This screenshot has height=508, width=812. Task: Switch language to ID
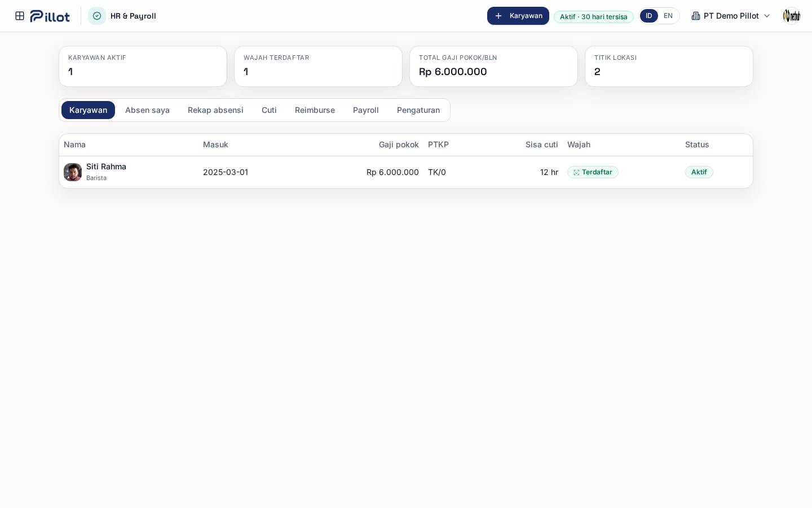[x=649, y=16]
